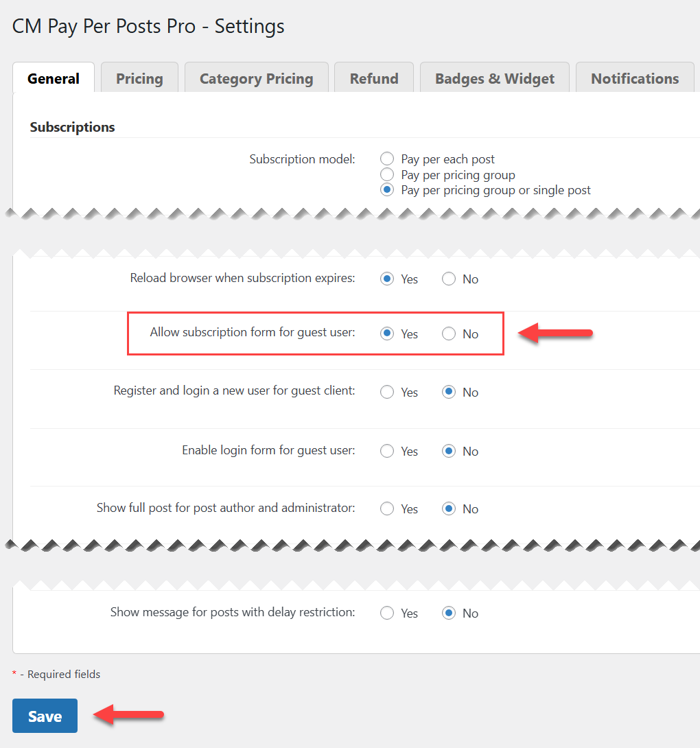This screenshot has height=748, width=700.
Task: Select Pay per pricing group option
Action: pyautogui.click(x=387, y=174)
